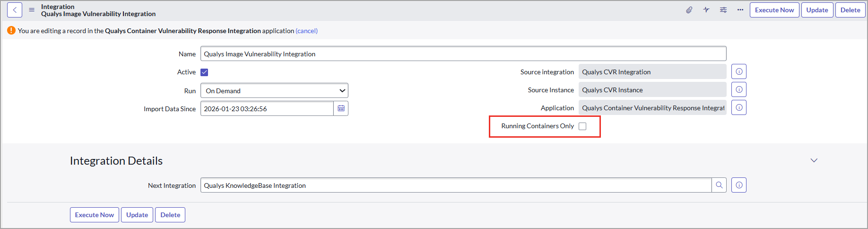Click Execute Now in the header

coord(774,10)
